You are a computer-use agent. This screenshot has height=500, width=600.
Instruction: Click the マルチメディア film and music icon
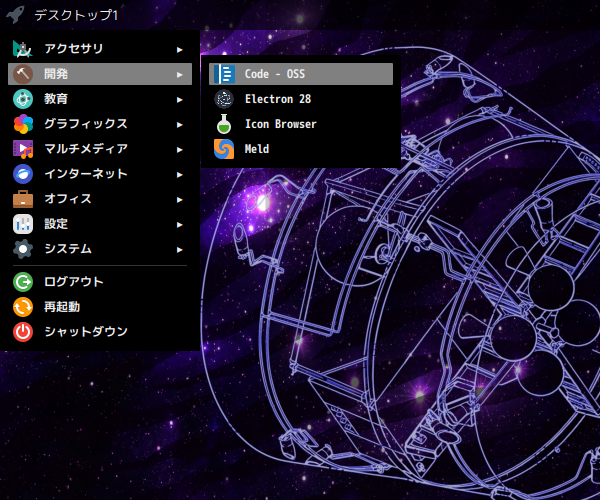23,149
